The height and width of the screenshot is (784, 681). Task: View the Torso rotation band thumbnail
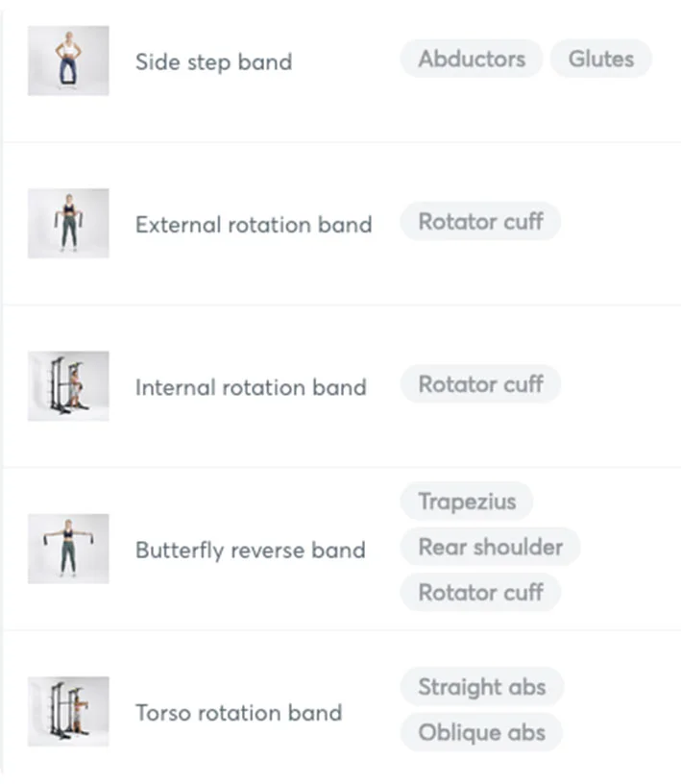pyautogui.click(x=68, y=711)
